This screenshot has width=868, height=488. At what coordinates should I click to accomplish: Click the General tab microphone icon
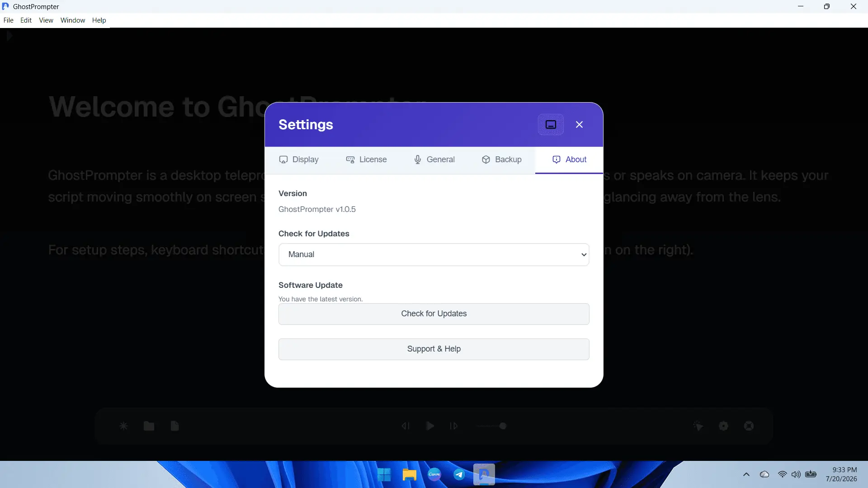coord(418,160)
